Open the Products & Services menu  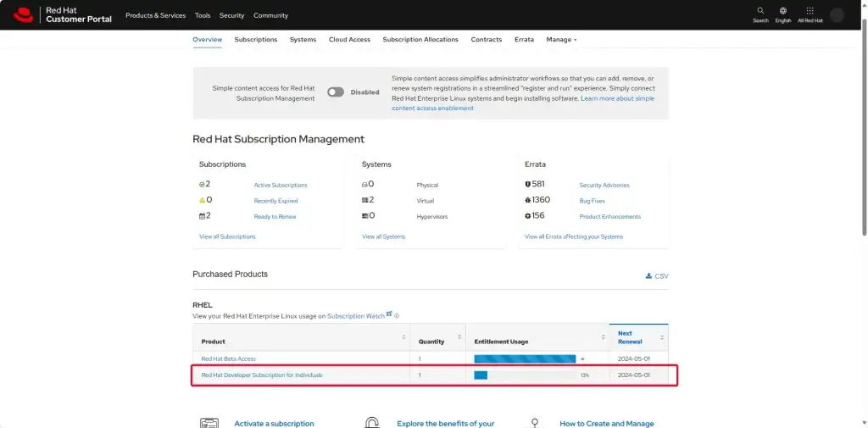click(156, 15)
